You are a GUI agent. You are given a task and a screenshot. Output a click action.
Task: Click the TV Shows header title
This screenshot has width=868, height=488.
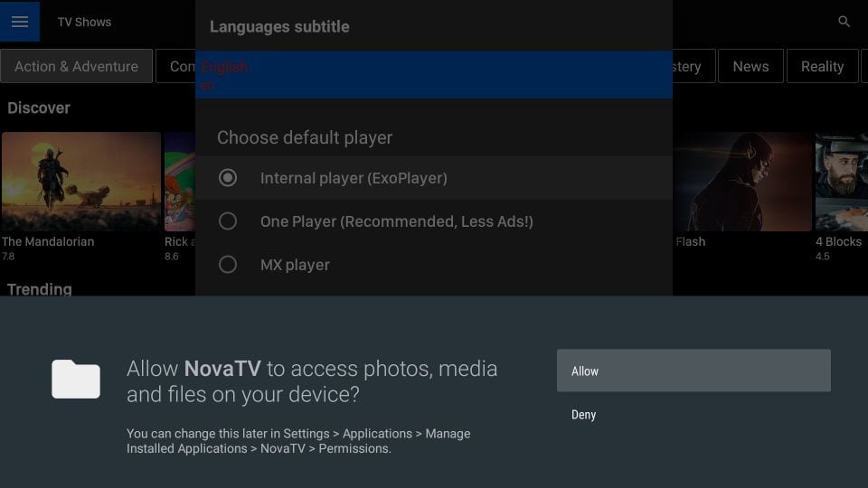click(x=84, y=22)
